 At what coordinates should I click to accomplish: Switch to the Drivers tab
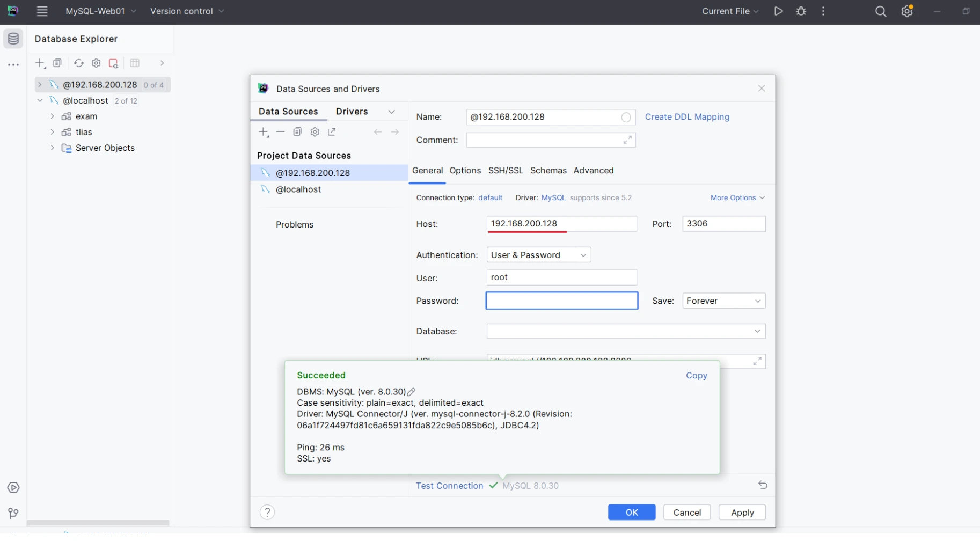tap(352, 112)
